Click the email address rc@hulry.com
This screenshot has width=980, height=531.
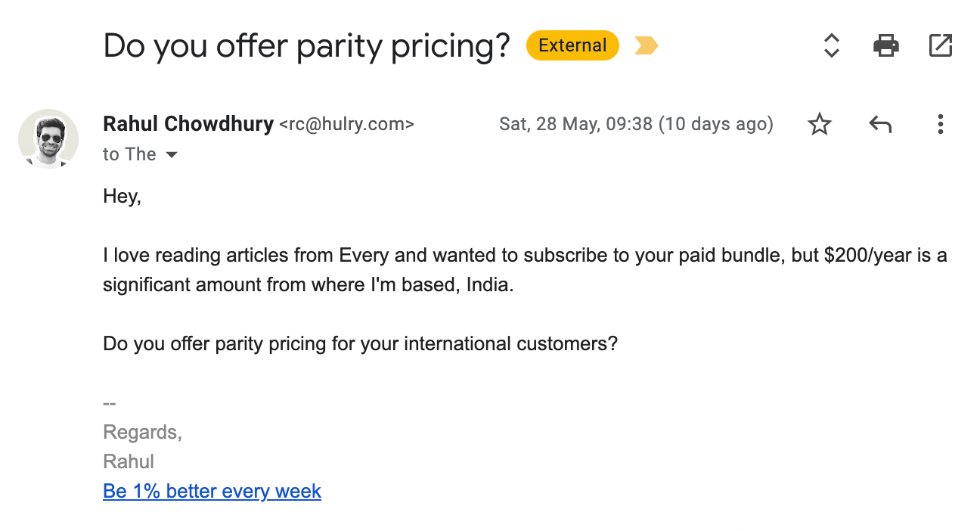coord(346,125)
